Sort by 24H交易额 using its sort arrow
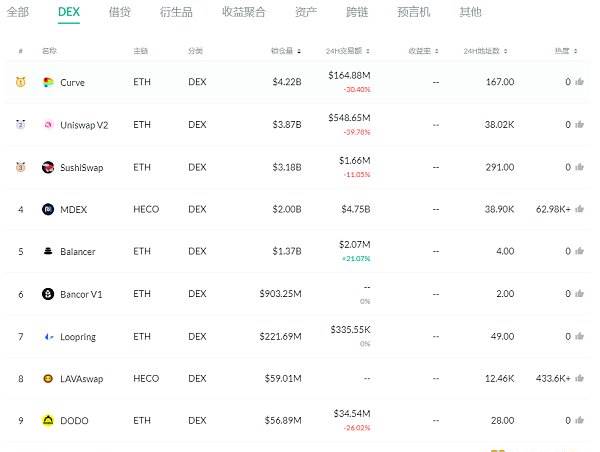This screenshot has width=600, height=452. click(x=368, y=51)
